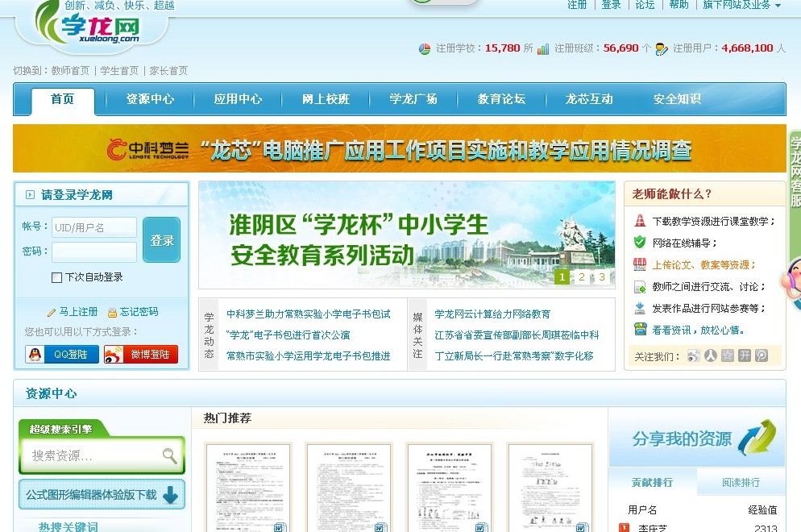
Task: Switch to 家长首页
Action: click(x=168, y=70)
